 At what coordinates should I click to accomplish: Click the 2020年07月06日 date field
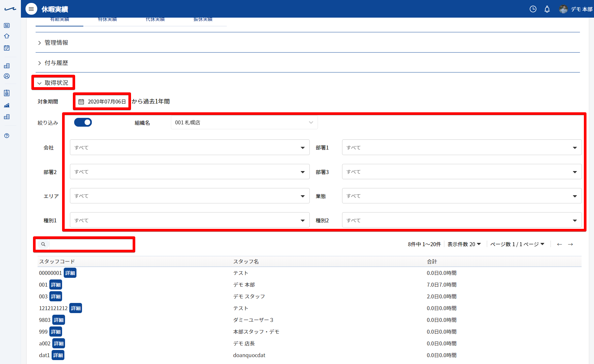pos(102,102)
